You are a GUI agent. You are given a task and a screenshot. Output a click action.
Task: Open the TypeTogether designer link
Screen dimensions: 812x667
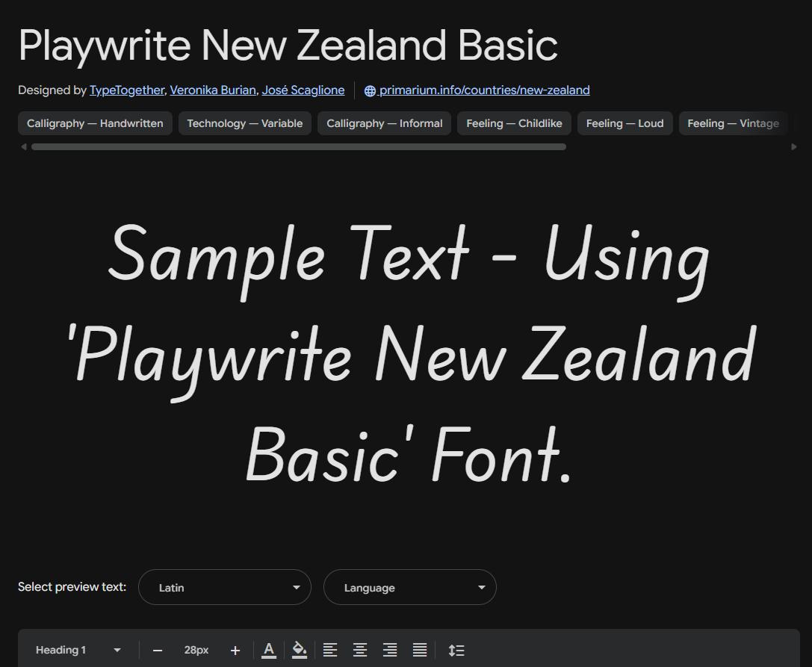(x=127, y=90)
